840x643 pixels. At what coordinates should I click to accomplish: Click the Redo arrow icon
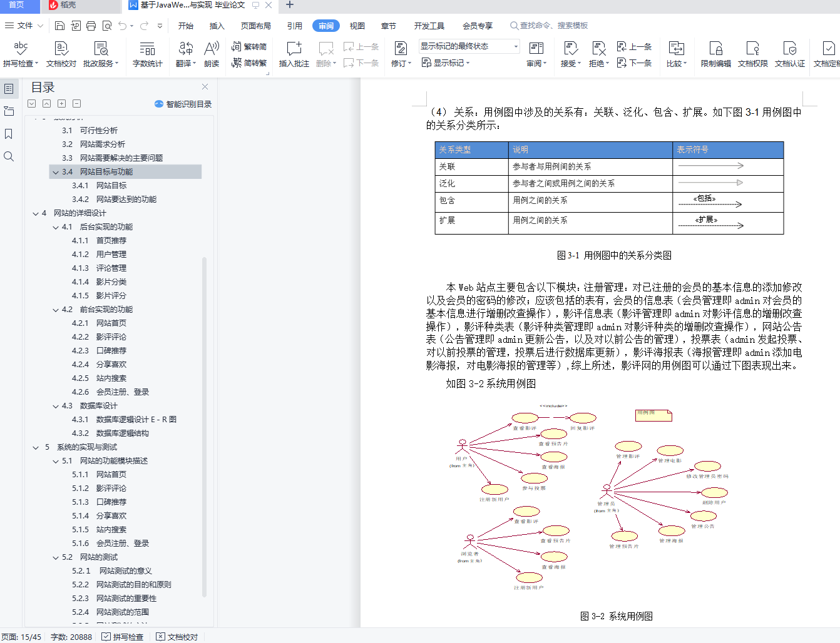click(x=144, y=26)
